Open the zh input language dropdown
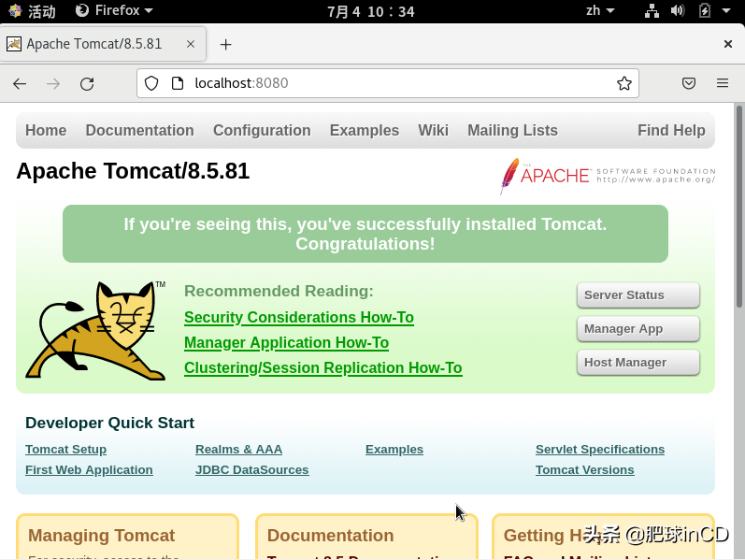 600,10
